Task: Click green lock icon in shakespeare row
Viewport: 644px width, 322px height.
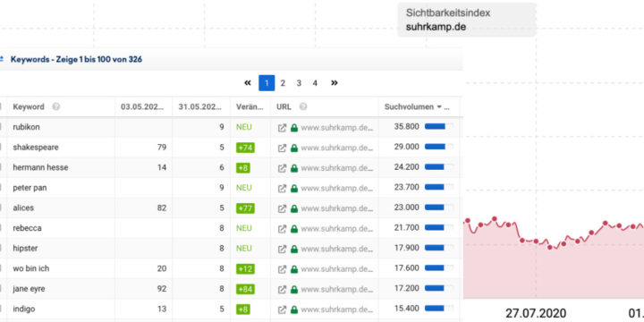Action: (293, 148)
